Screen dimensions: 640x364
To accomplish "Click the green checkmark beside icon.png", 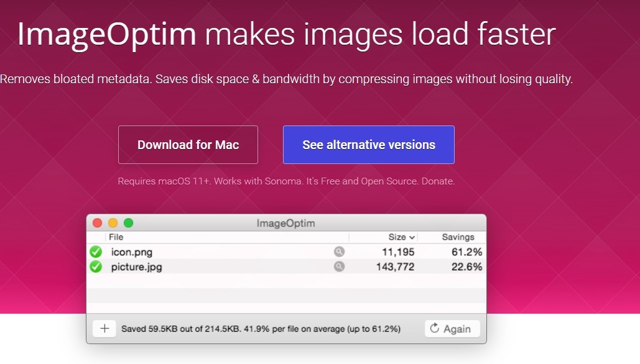I will point(96,252).
